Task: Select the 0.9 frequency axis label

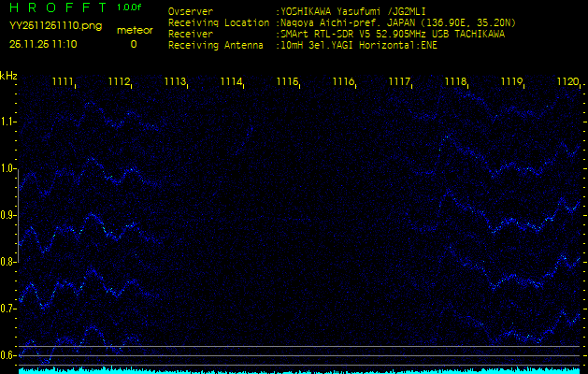Action: pyautogui.click(x=8, y=215)
